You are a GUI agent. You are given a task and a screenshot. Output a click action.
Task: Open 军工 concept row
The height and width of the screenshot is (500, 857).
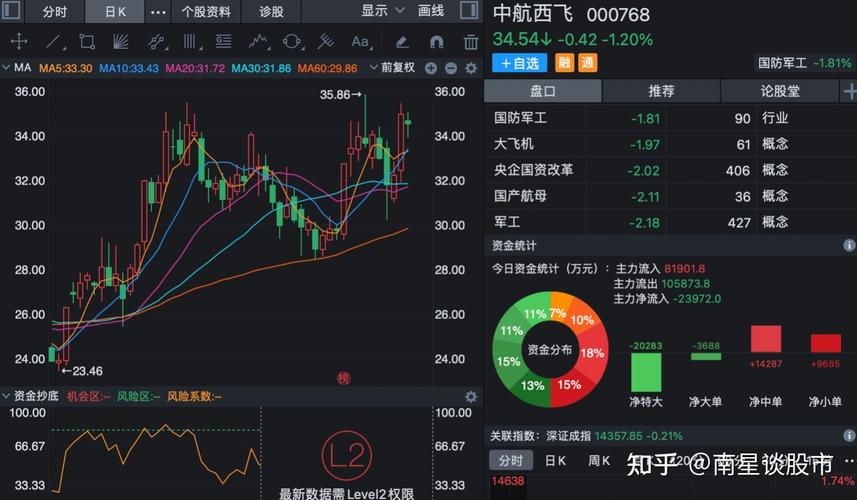click(x=671, y=222)
